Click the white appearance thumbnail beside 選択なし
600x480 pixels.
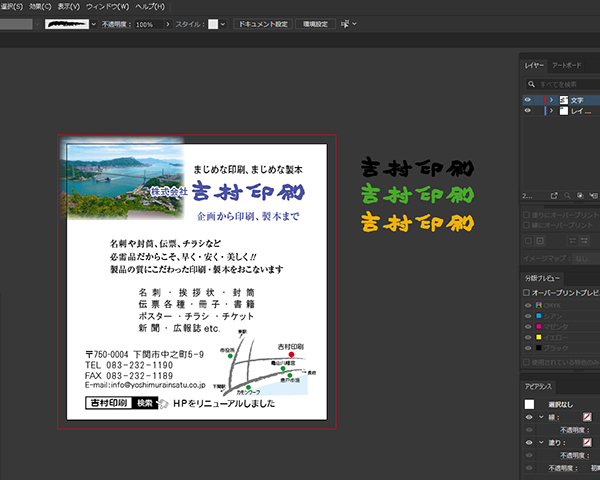click(x=529, y=404)
